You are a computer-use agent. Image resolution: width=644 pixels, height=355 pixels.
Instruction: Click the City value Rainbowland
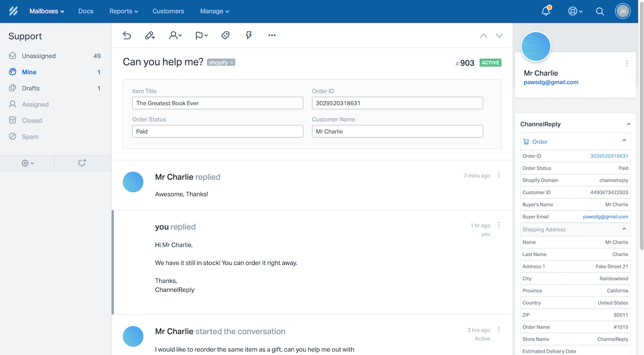pos(614,279)
